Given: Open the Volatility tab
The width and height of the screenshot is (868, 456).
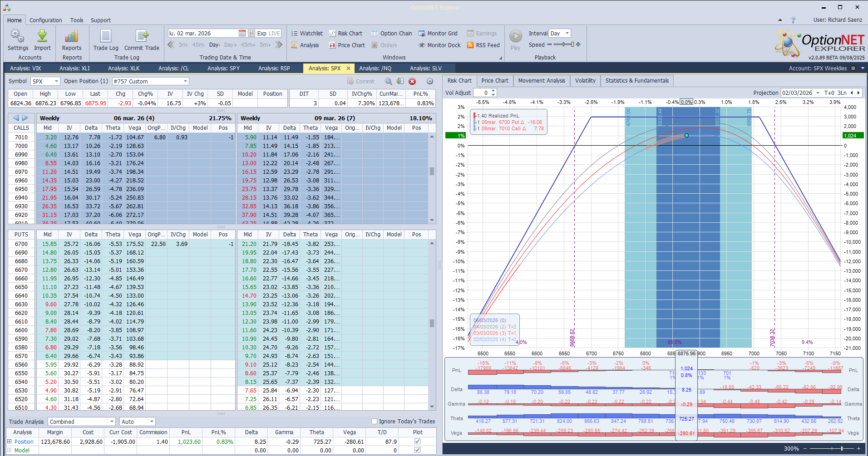Looking at the screenshot, I should click(x=585, y=81).
